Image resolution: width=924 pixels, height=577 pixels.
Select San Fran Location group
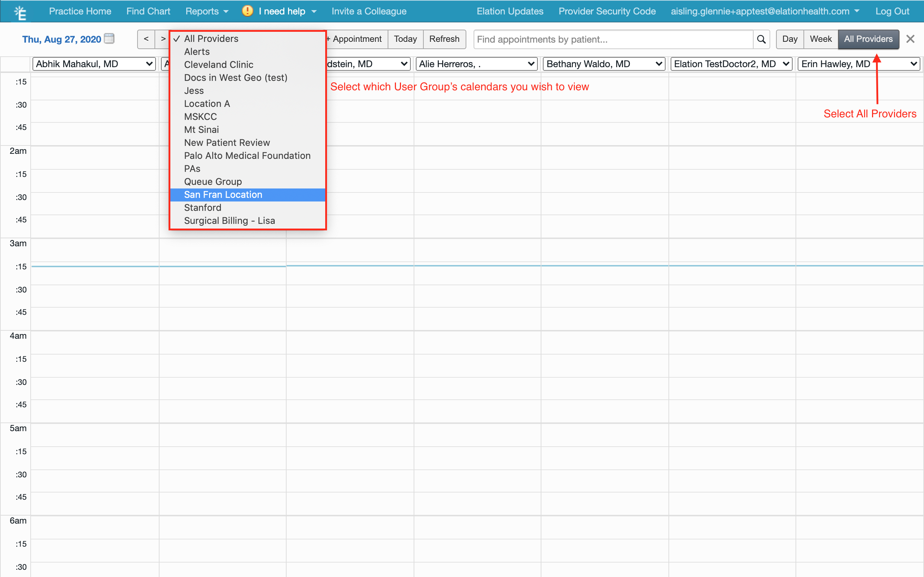point(223,195)
